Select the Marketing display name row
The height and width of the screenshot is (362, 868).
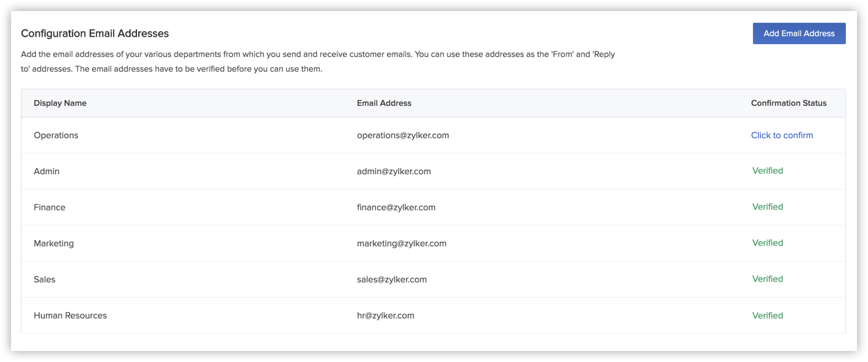[x=54, y=243]
